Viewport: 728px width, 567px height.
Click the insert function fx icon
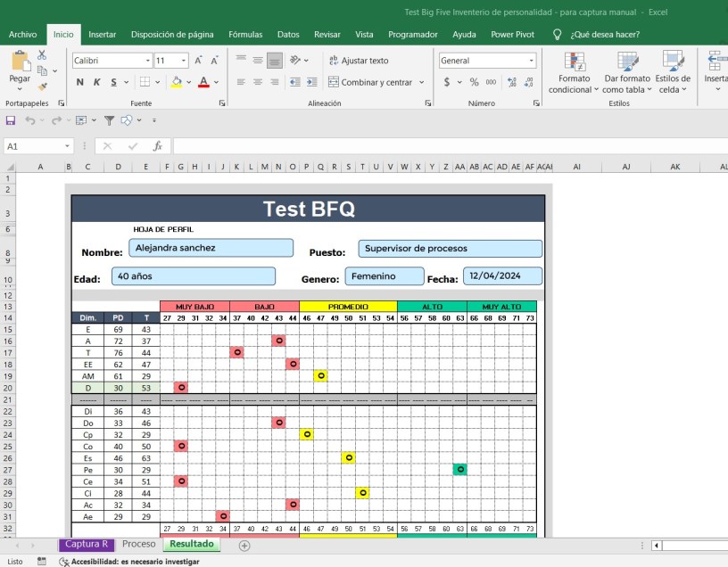[158, 145]
